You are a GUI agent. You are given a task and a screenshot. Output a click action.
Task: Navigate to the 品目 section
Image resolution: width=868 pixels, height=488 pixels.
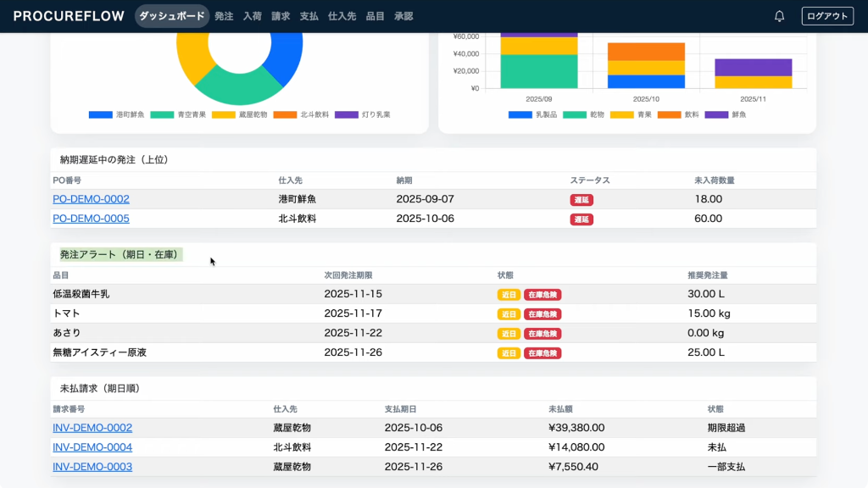coord(375,16)
